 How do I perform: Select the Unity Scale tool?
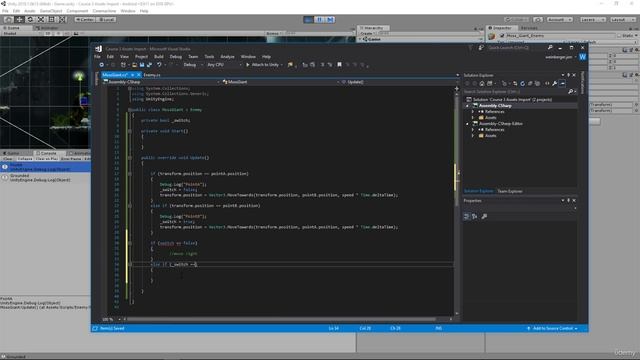tap(41, 19)
